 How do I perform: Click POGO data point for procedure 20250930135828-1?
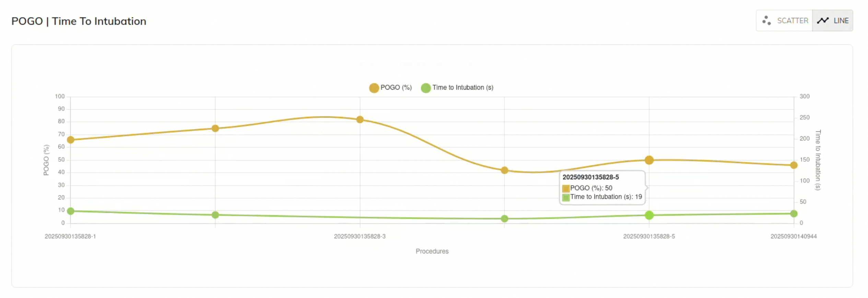(71, 140)
